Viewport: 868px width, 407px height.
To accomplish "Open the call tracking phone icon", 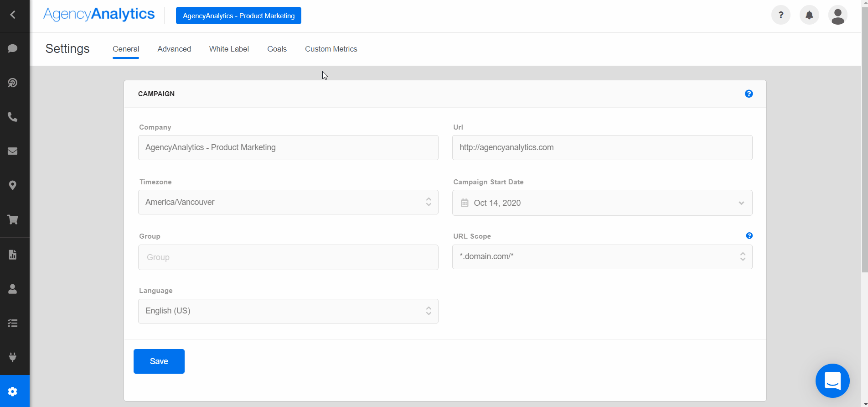I will [13, 117].
